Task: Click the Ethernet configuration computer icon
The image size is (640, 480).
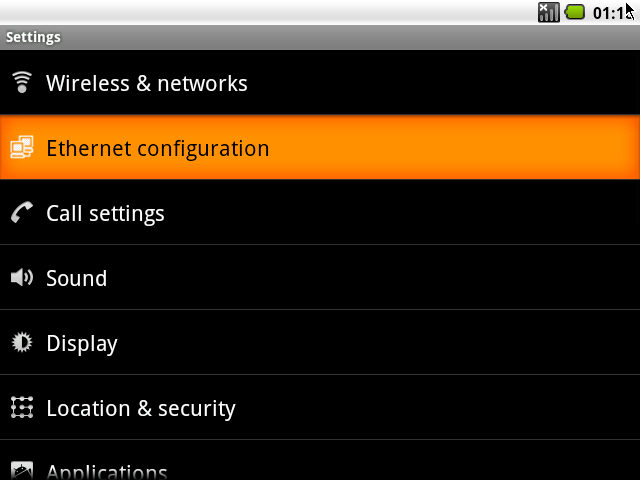Action: [22, 147]
